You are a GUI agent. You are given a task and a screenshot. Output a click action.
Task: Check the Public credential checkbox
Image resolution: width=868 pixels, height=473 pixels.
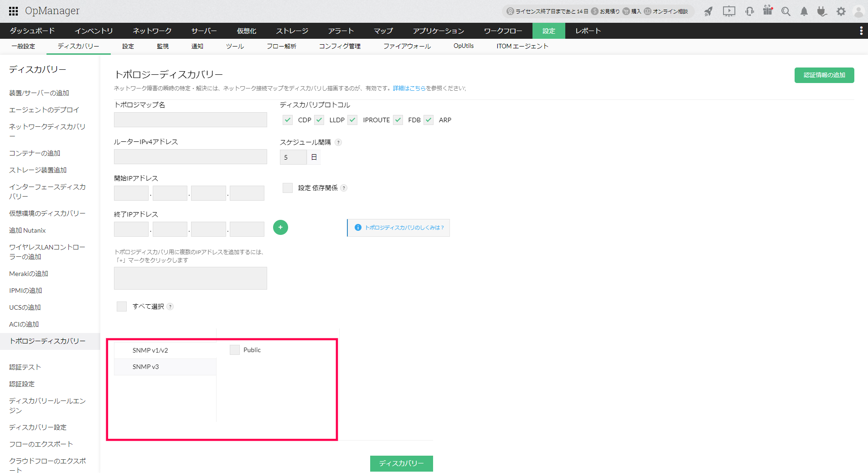coord(235,350)
